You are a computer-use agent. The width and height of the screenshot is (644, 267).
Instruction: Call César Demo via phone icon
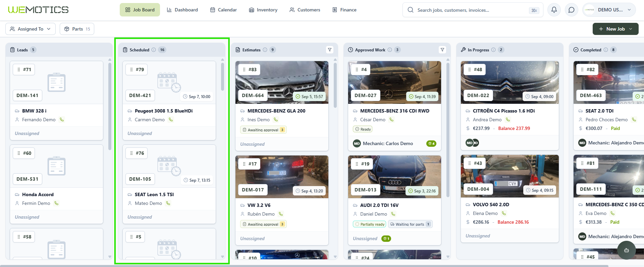pyautogui.click(x=391, y=120)
